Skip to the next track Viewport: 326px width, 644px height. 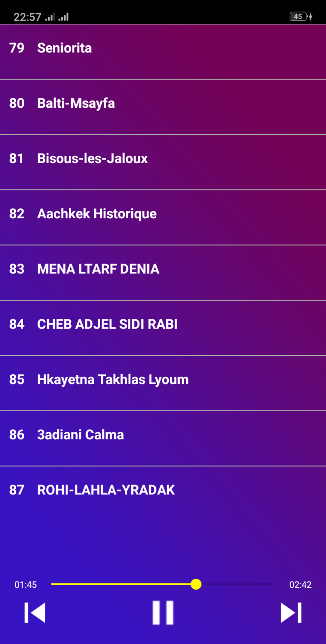pyautogui.click(x=291, y=613)
